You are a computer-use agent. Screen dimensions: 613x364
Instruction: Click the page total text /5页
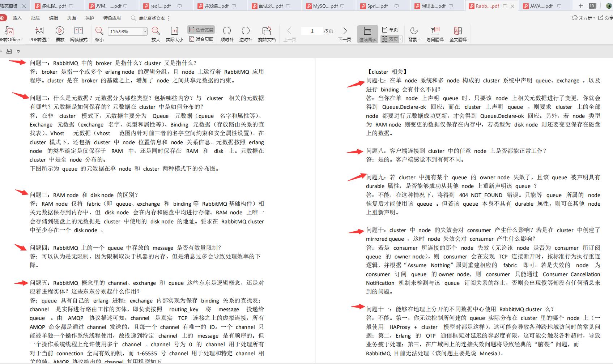click(328, 31)
